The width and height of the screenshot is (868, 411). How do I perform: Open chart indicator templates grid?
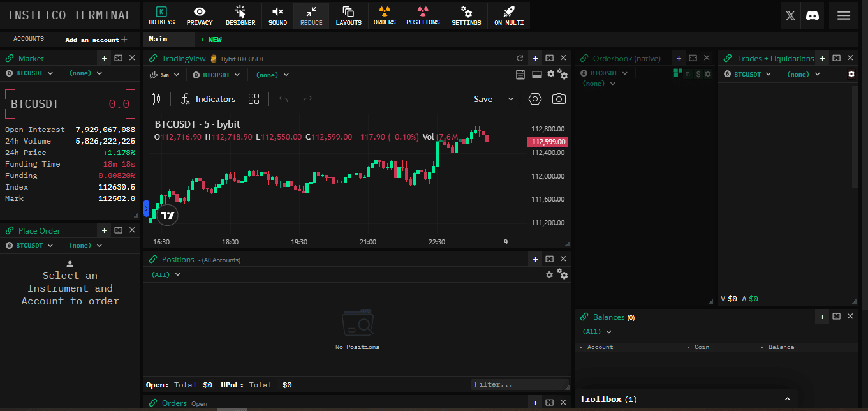pos(254,99)
